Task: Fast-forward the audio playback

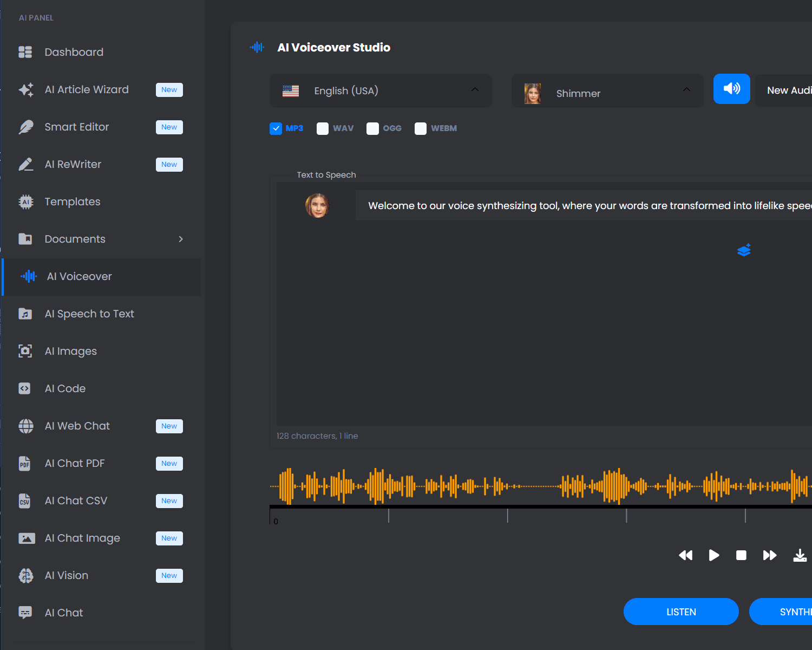Action: [769, 555]
